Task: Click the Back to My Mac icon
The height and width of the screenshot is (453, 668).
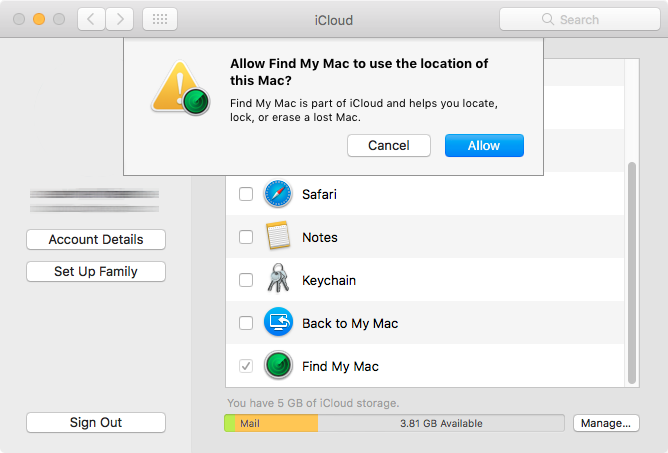Action: pyautogui.click(x=278, y=322)
